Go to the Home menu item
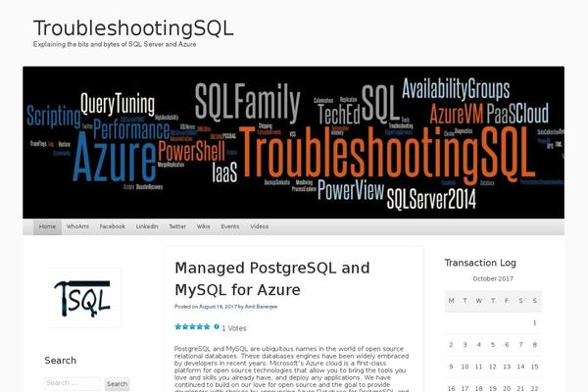588x392 pixels. pos(47,226)
